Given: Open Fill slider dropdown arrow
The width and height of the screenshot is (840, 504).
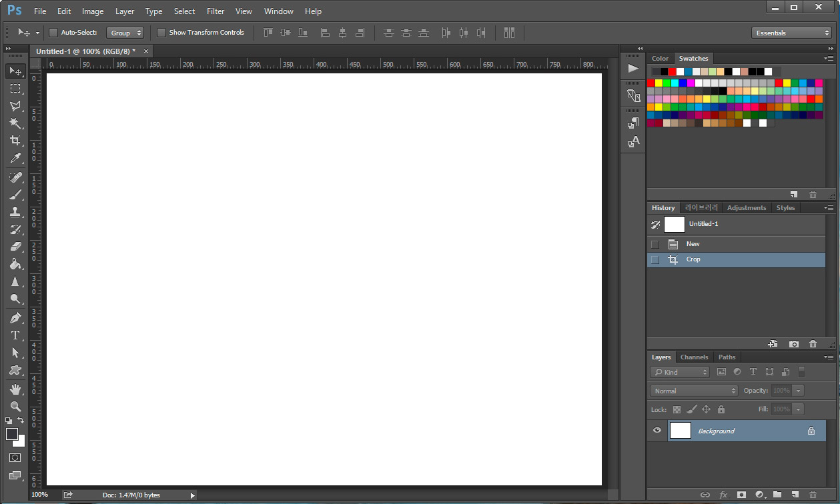Looking at the screenshot, I should 799,409.
